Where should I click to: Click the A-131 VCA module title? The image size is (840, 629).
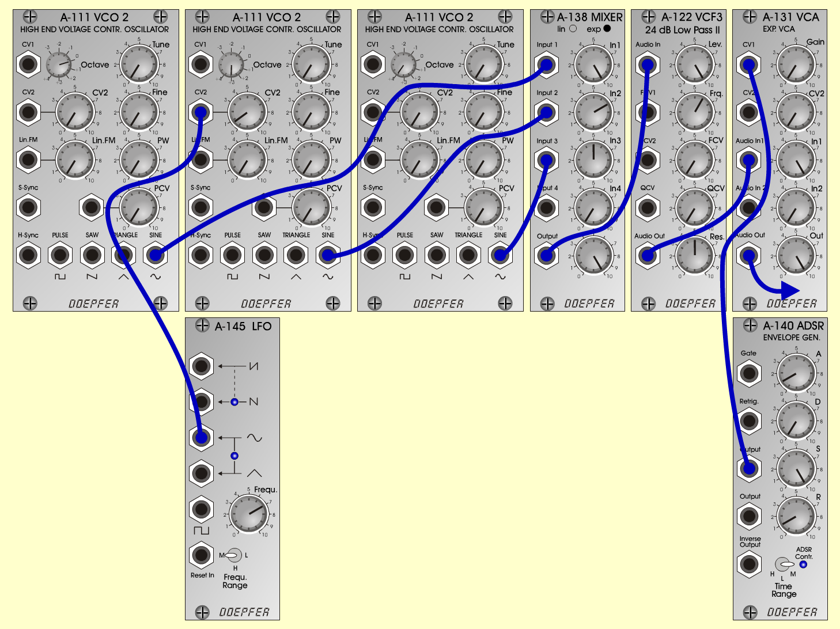tap(791, 17)
